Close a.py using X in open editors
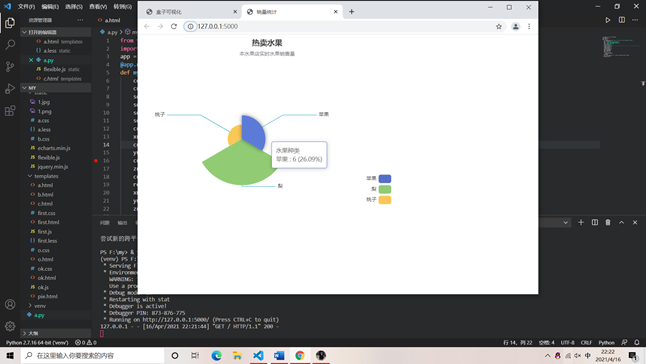Screen dimensions: 646x364 point(31,60)
